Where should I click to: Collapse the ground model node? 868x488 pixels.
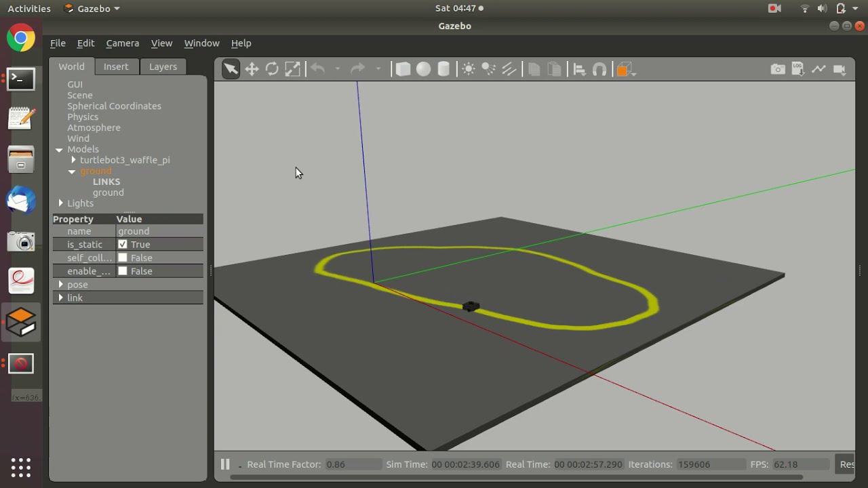(x=72, y=171)
